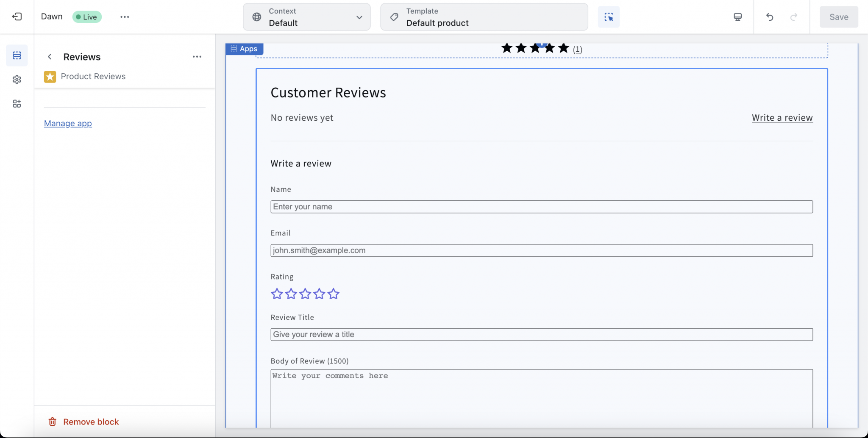
Task: Expand the Context Default dropdown
Action: pyautogui.click(x=307, y=17)
